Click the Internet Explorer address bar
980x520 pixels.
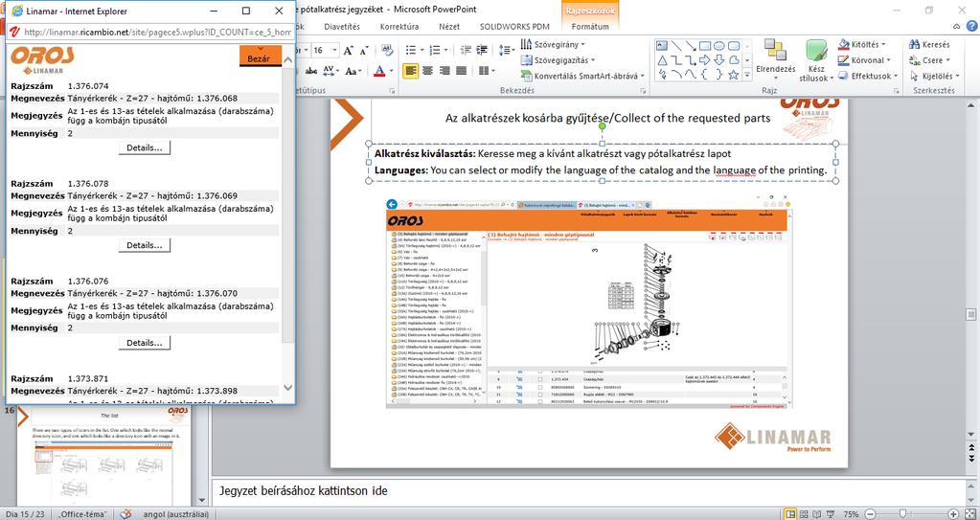coord(157,32)
